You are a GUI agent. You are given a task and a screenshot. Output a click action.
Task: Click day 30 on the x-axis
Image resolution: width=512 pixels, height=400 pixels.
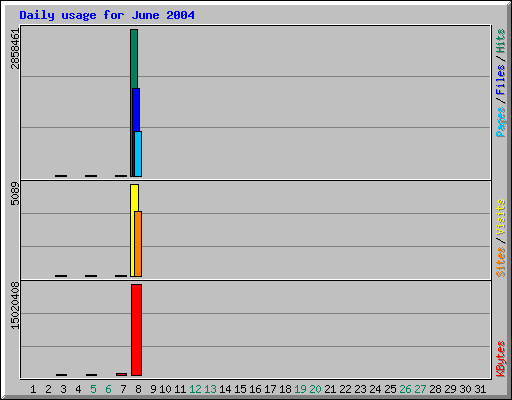pos(465,389)
